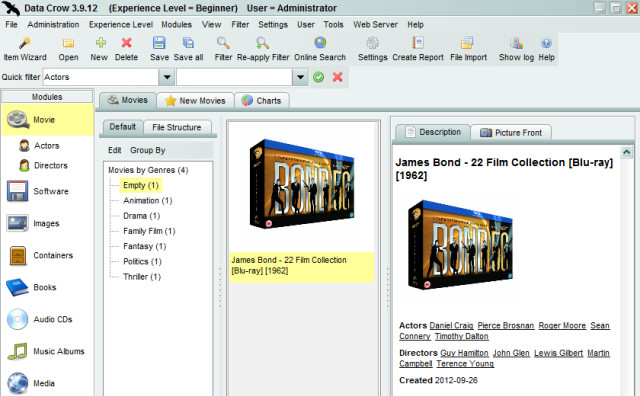Select the Thriller (1) genre node

coord(142,277)
